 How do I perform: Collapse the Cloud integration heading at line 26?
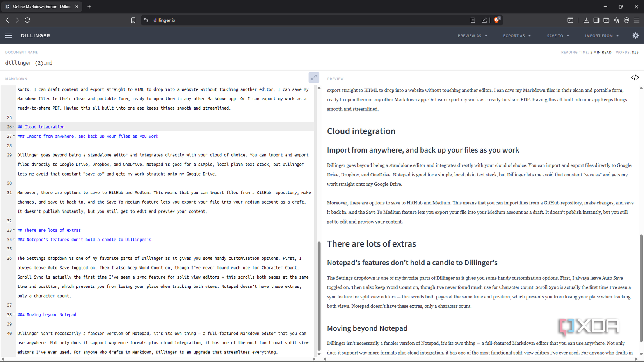[14, 127]
